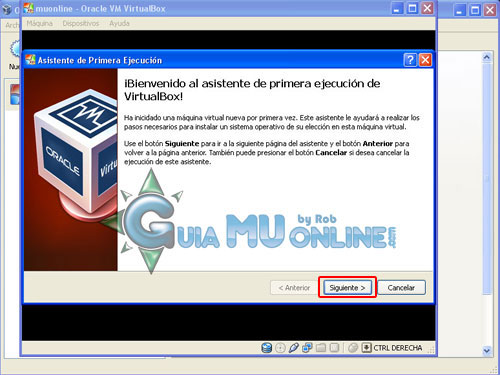Click the Anterior button

(294, 288)
